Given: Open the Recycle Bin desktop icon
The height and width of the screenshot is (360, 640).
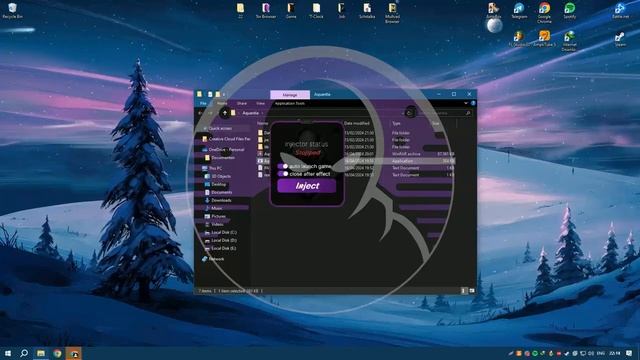Looking at the screenshot, I should tap(12, 11).
